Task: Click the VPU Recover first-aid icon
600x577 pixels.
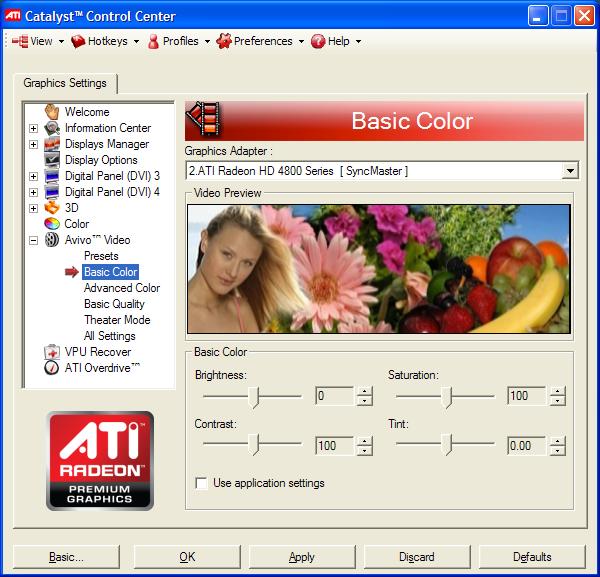Action: pos(52,352)
